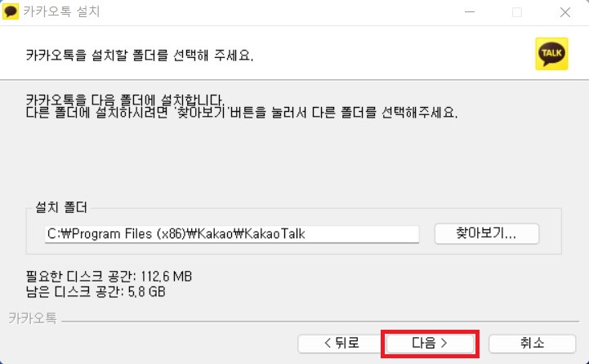The width and height of the screenshot is (589, 364).
Task: Click heading 카카오톡을 설치할 폴더를 선택해 주세요
Action: click(140, 55)
